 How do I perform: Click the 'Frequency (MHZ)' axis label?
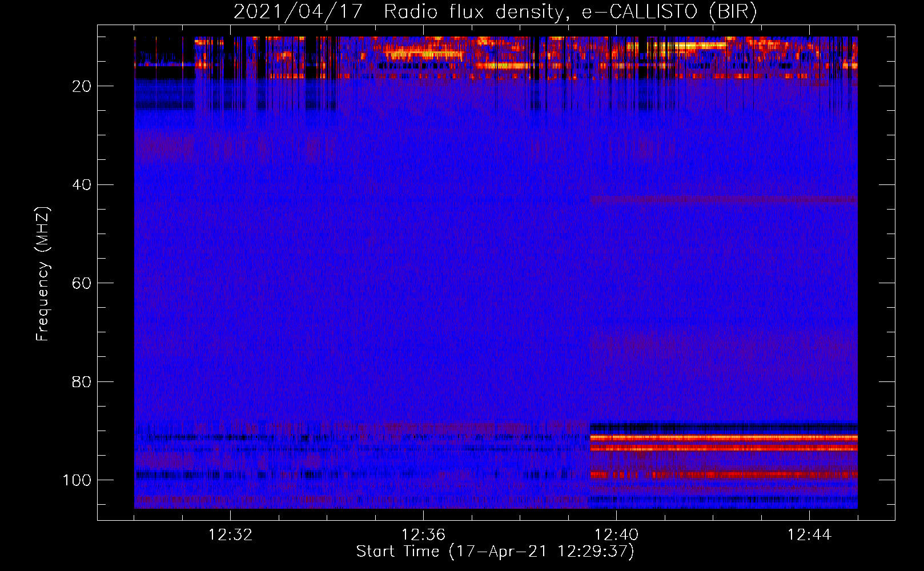43,274
